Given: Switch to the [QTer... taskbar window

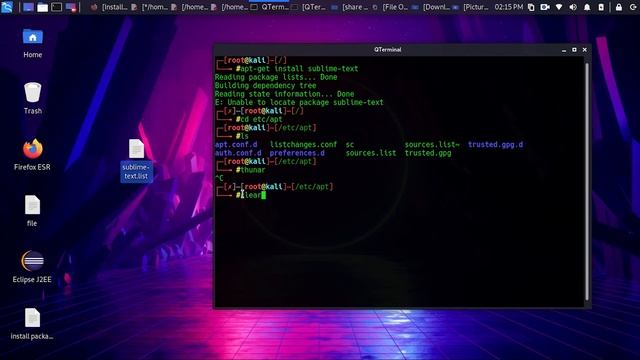Looking at the screenshot, I should point(309,7).
